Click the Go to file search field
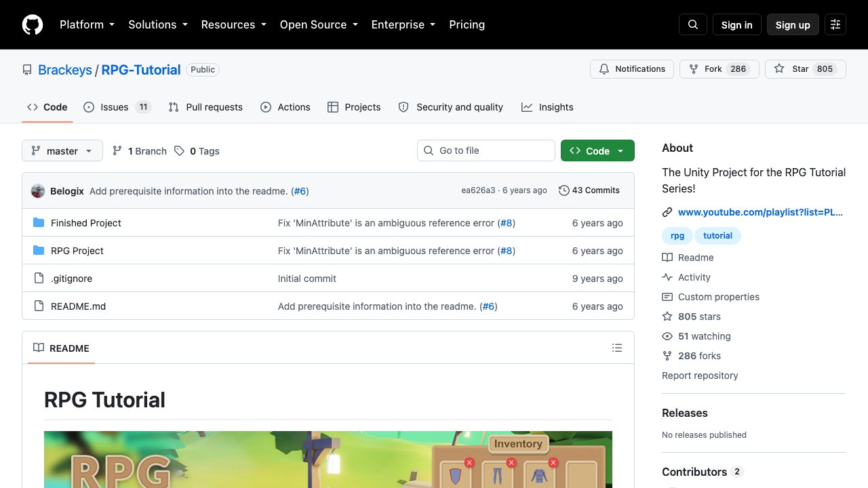868x488 pixels. pos(486,150)
